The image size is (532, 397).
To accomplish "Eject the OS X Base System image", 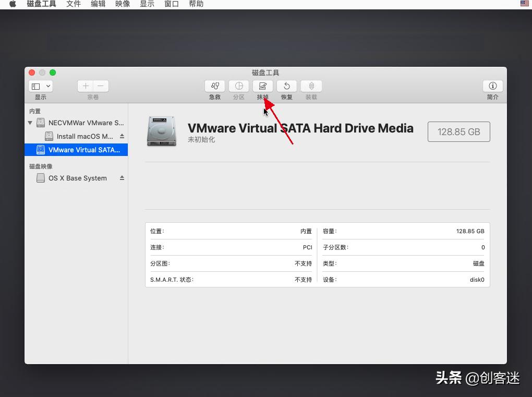I will (122, 177).
